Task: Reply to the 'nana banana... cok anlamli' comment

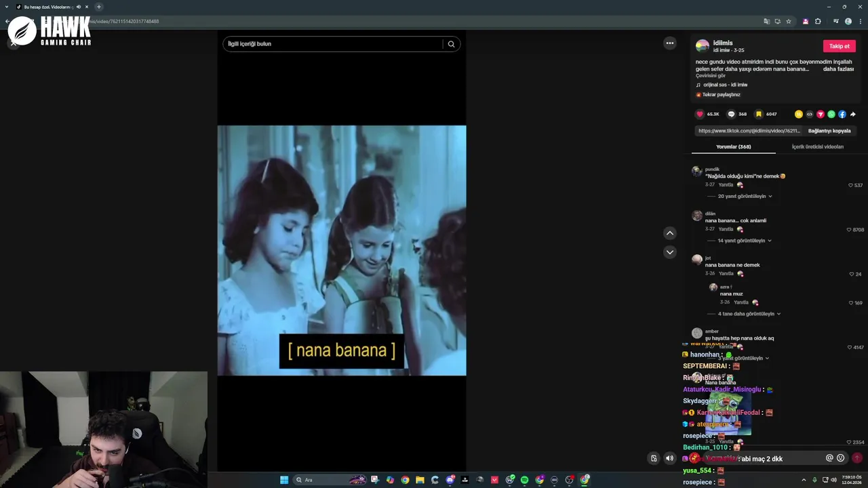Action: (x=726, y=229)
